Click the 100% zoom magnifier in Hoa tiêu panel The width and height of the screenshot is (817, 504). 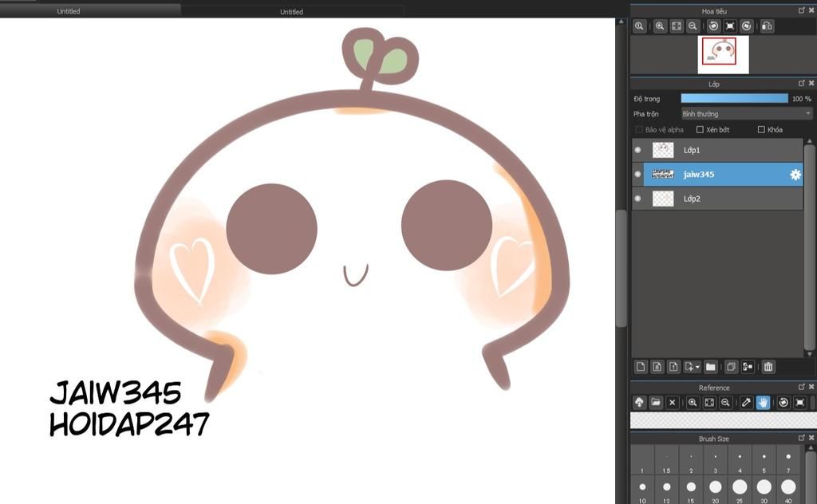tap(639, 26)
